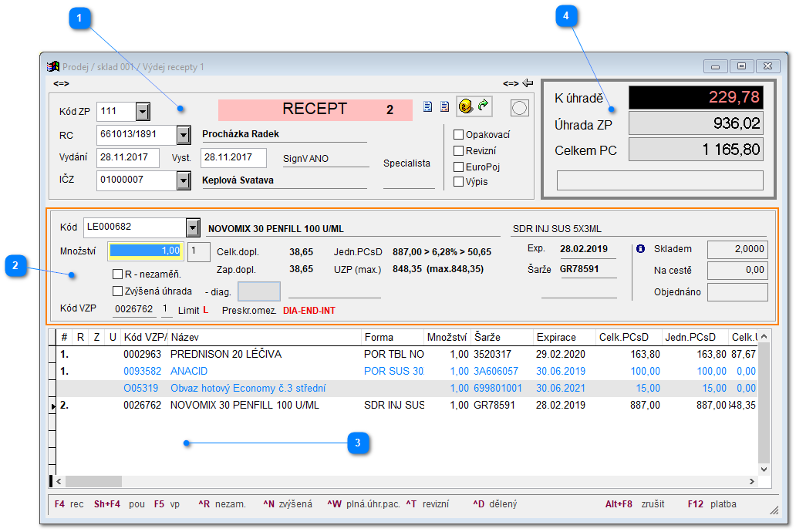Click ^N zvýšená shortcut
This screenshot has width=796, height=532.
[x=288, y=504]
